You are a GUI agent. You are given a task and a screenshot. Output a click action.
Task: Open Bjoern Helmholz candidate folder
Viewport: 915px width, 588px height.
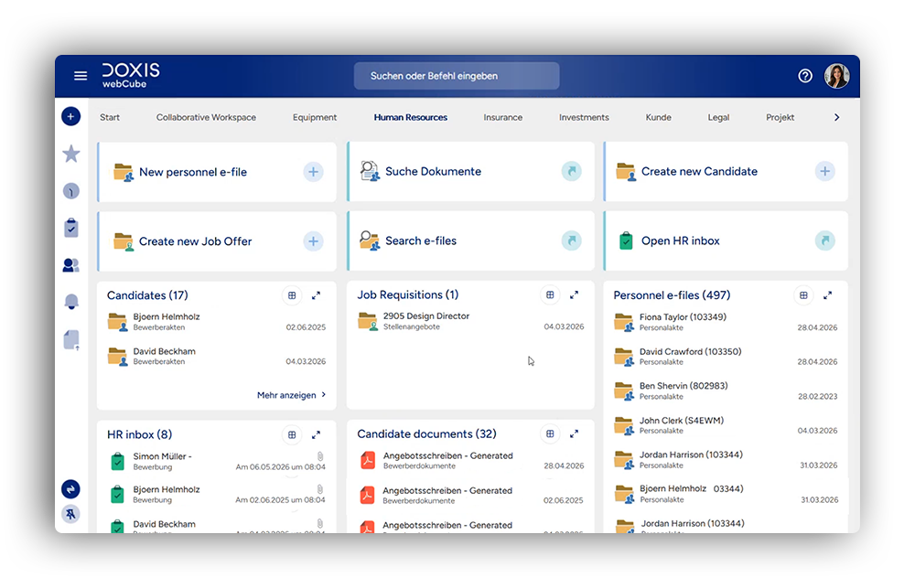click(x=217, y=322)
